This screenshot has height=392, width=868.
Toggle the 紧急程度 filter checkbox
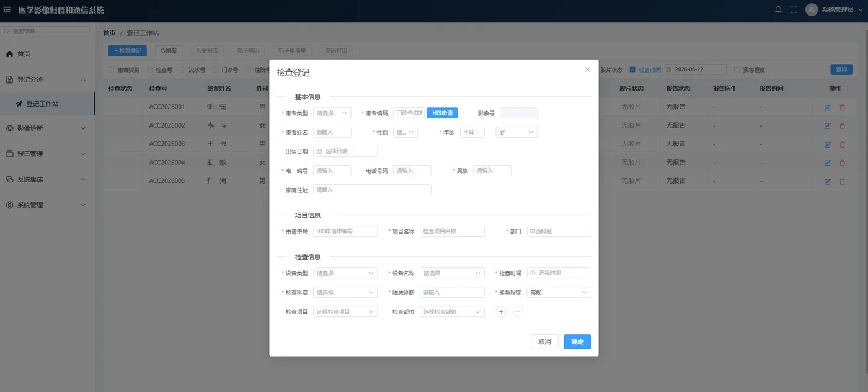coord(737,70)
